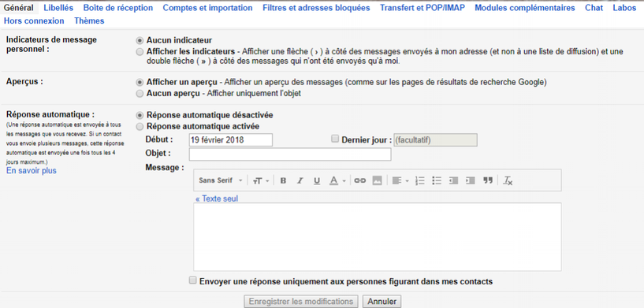The image size is (644, 308).
Task: Toggle bold formatting in message toolbar
Action: click(283, 180)
